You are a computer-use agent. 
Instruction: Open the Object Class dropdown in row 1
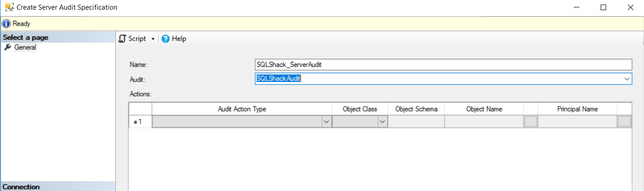pyautogui.click(x=382, y=122)
